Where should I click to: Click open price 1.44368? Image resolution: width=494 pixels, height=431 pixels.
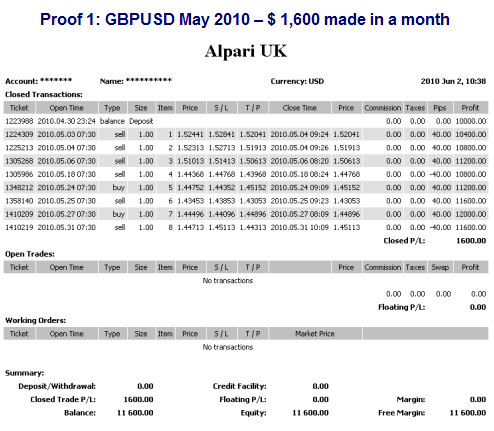190,174
